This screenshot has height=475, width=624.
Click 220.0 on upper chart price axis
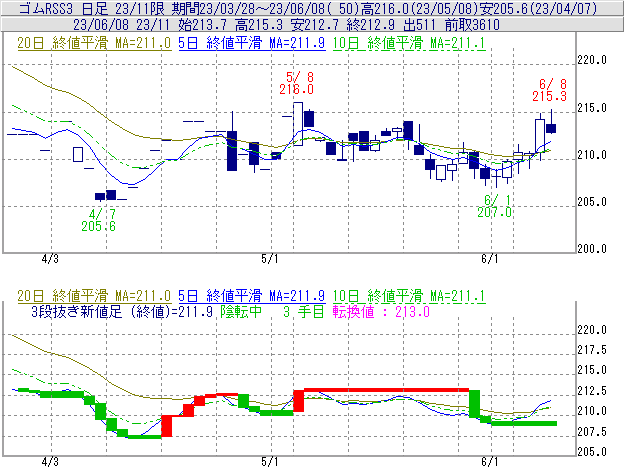592,60
